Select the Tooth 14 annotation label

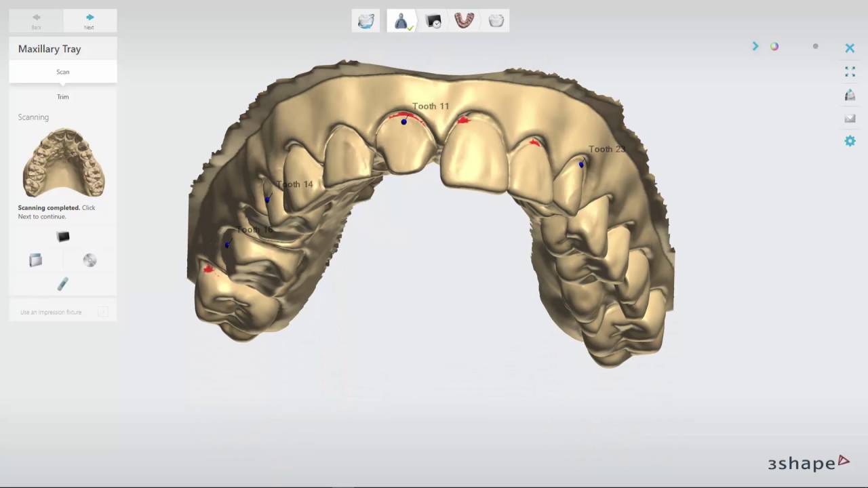(294, 184)
